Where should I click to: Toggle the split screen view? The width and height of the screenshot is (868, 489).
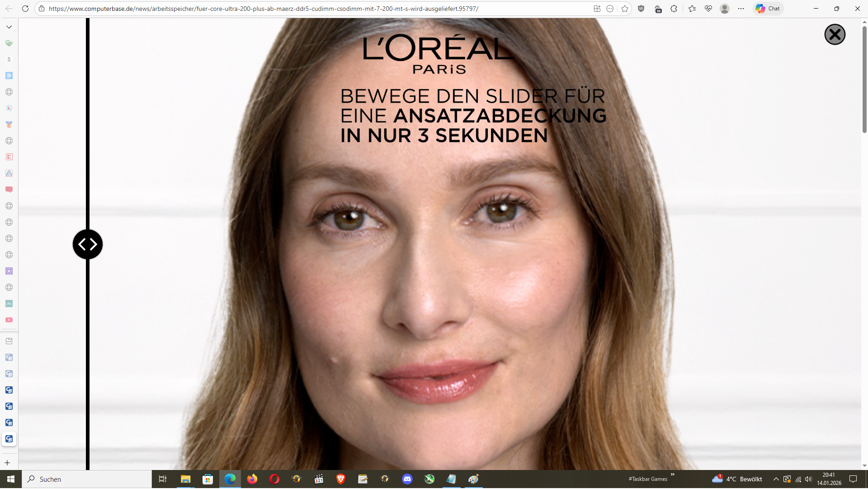click(x=597, y=9)
